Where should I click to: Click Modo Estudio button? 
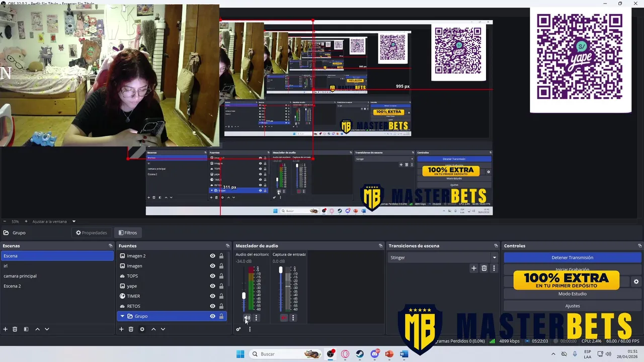[x=572, y=294]
